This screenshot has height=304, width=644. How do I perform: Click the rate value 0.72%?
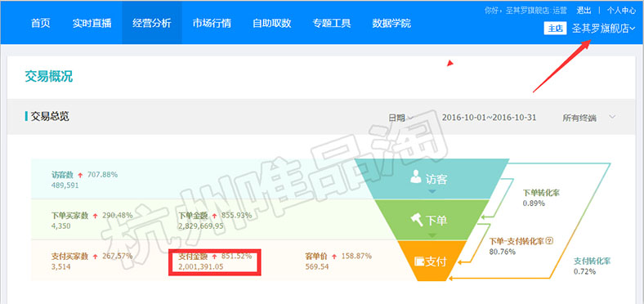(x=585, y=271)
